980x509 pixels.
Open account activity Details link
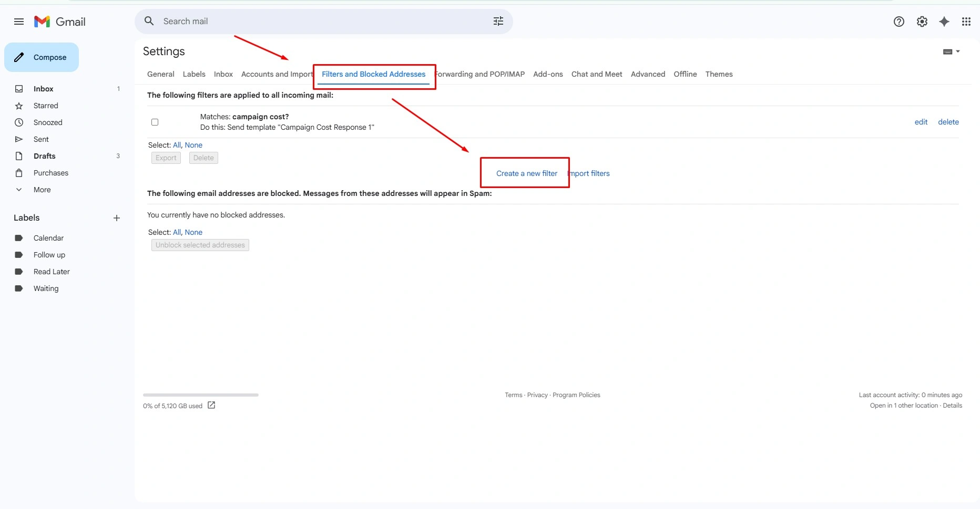[952, 406]
